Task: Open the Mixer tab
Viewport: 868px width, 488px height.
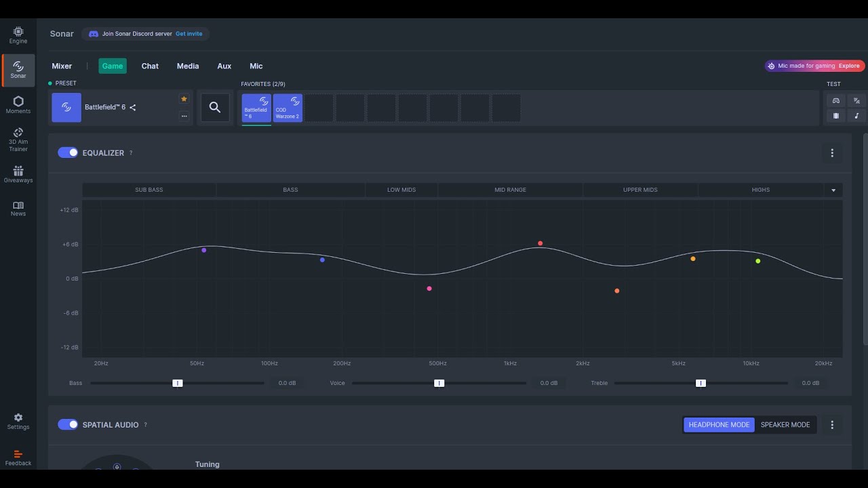Action: point(62,66)
